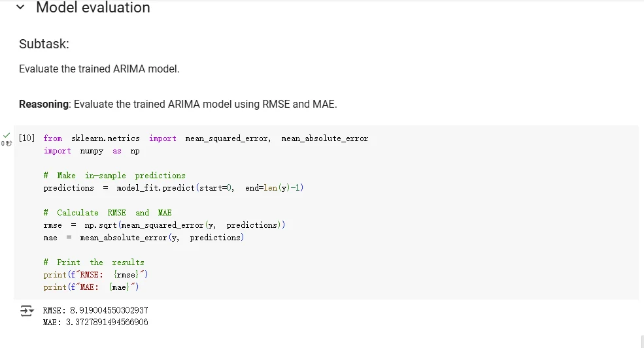This screenshot has height=348, width=644.
Task: Click the MAE output value 3.3727891494566906
Action: pyautogui.click(x=107, y=322)
